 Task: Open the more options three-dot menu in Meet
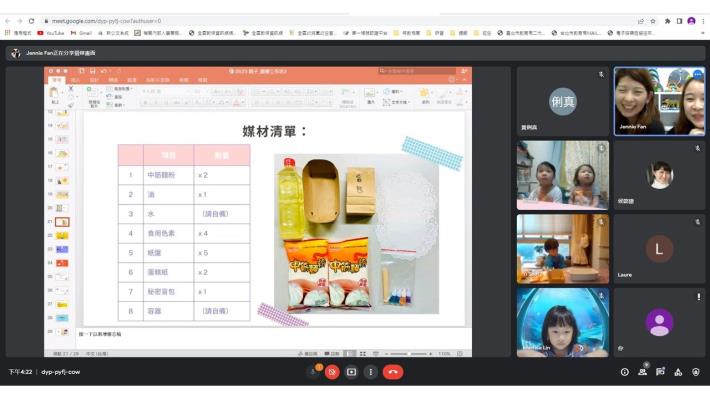(x=370, y=372)
